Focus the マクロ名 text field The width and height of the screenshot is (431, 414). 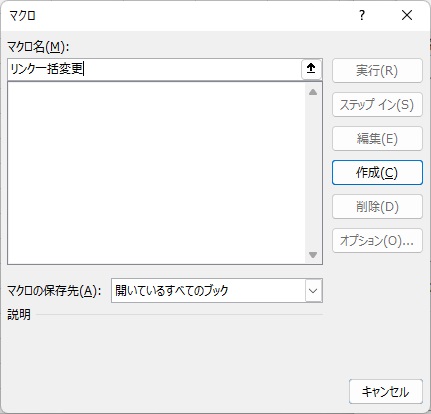[154, 69]
